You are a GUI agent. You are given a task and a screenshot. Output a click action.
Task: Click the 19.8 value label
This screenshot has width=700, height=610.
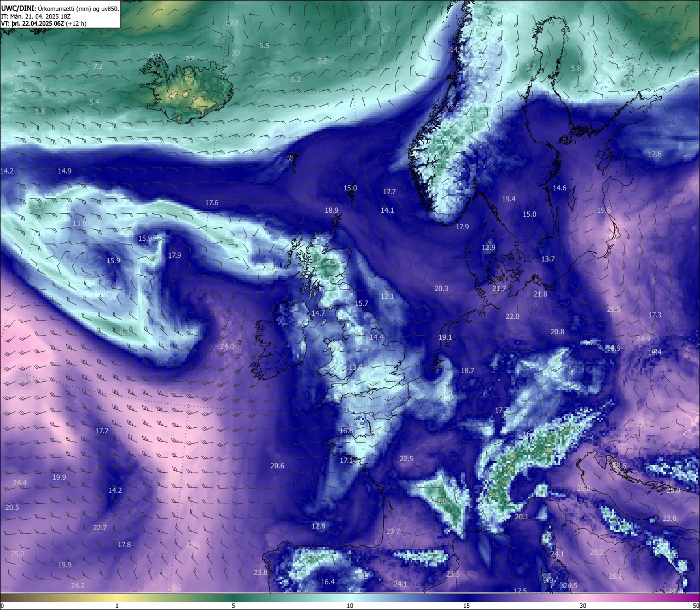[x=604, y=211]
